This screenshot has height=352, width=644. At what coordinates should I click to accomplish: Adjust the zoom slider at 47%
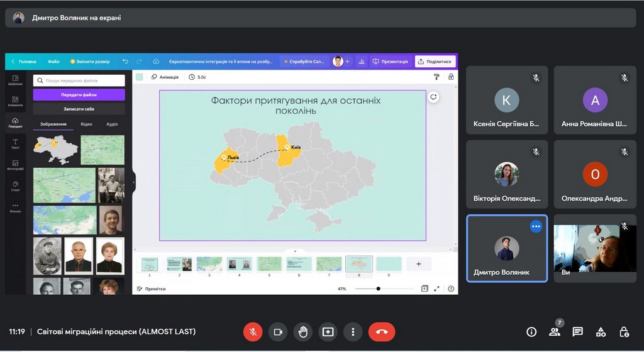click(x=378, y=289)
